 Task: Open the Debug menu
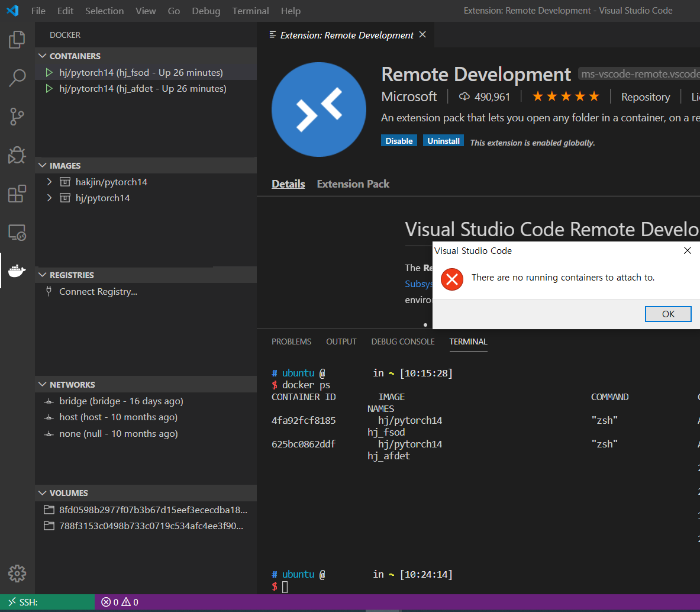(x=207, y=11)
